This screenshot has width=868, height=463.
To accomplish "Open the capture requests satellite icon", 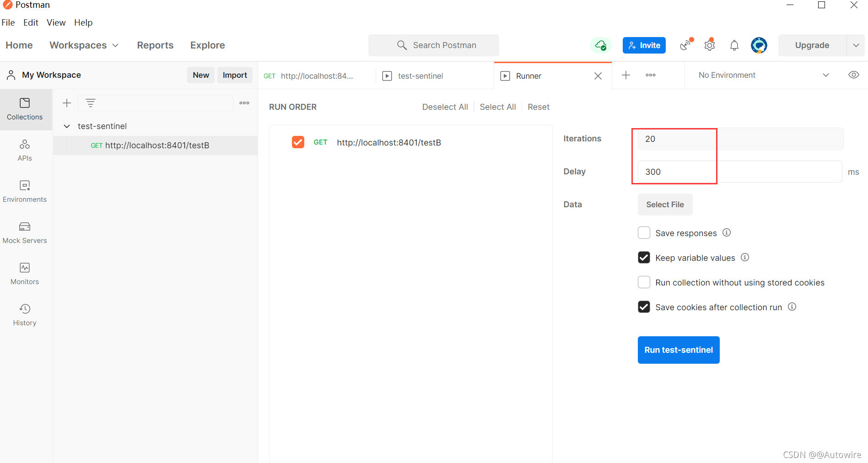I will coord(686,45).
